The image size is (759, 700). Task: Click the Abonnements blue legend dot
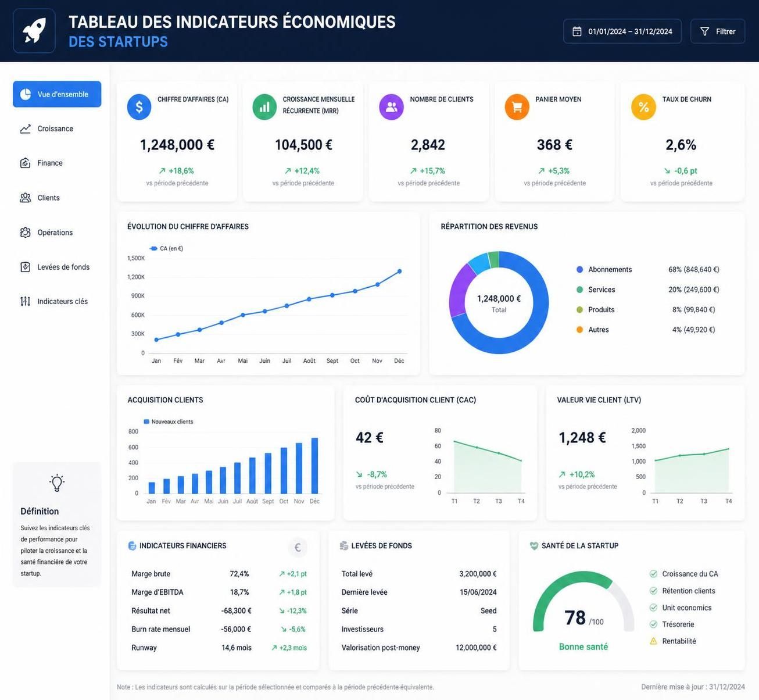pyautogui.click(x=579, y=270)
